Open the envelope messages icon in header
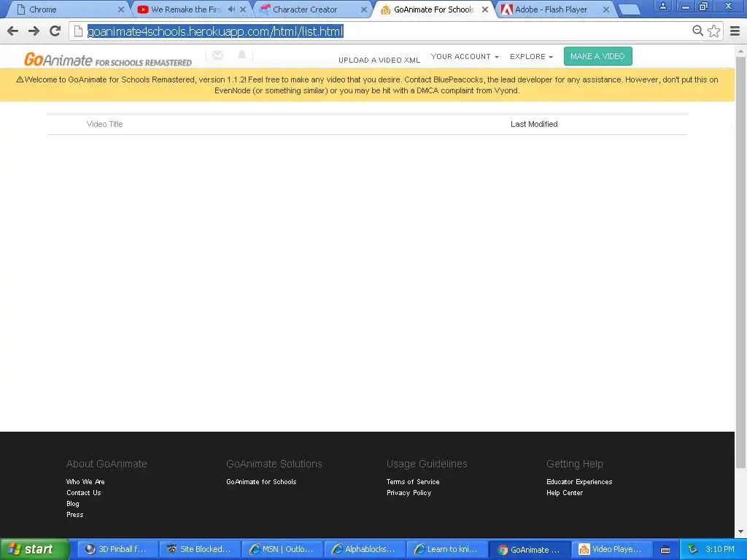The width and height of the screenshot is (747, 560). click(217, 55)
